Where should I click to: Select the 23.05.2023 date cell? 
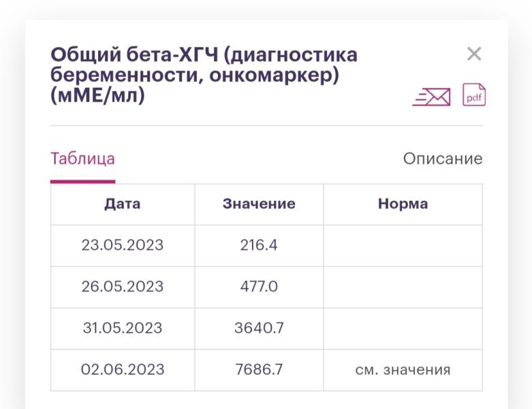coord(123,245)
